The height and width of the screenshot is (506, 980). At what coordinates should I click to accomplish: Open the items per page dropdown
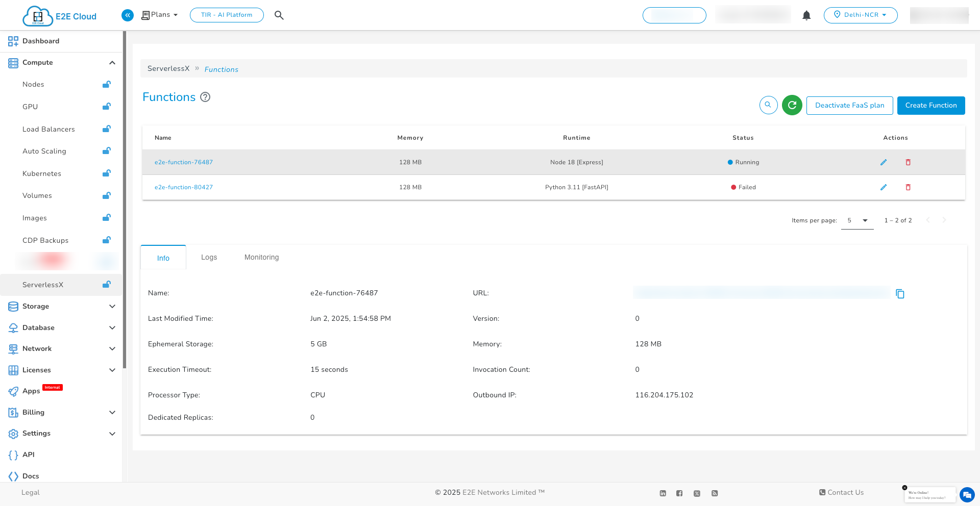[x=857, y=220]
